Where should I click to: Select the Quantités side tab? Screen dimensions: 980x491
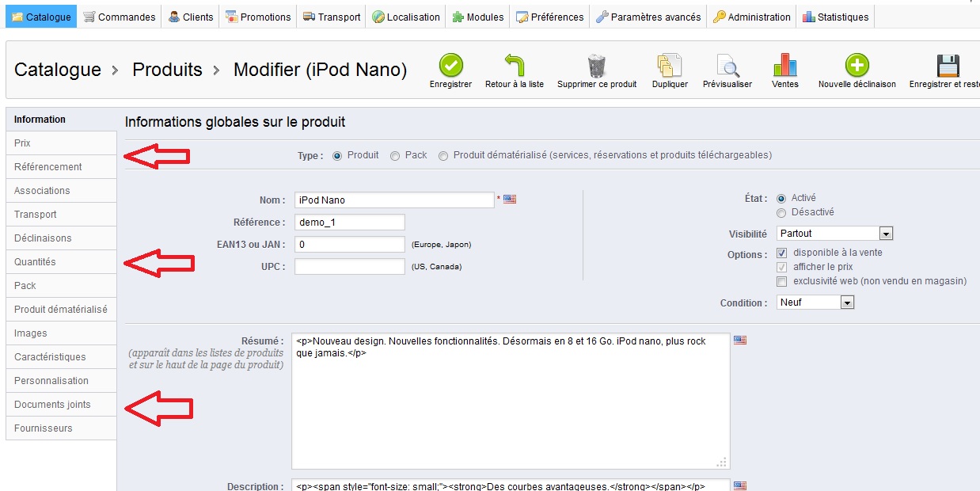point(61,262)
